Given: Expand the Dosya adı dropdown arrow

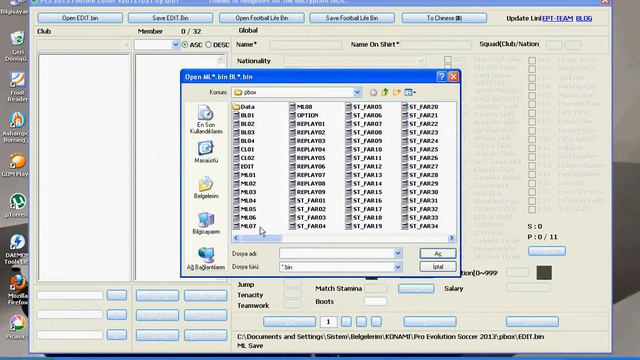Looking at the screenshot, I should tap(398, 253).
